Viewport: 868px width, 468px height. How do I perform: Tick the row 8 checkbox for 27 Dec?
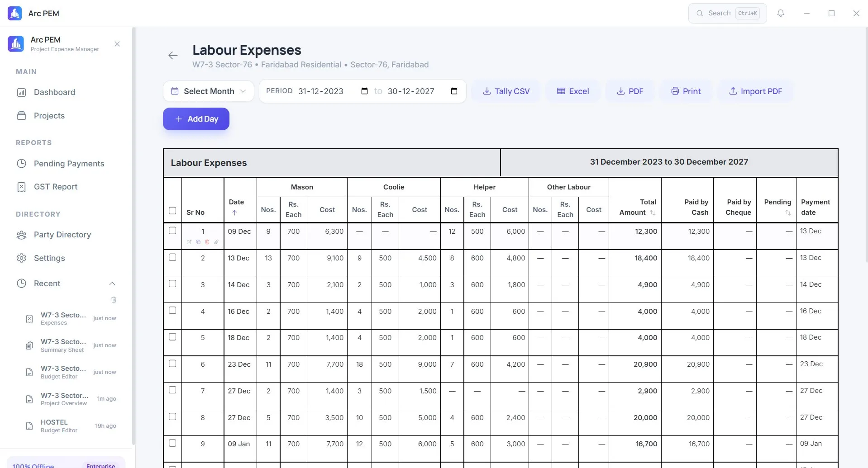coord(172,416)
